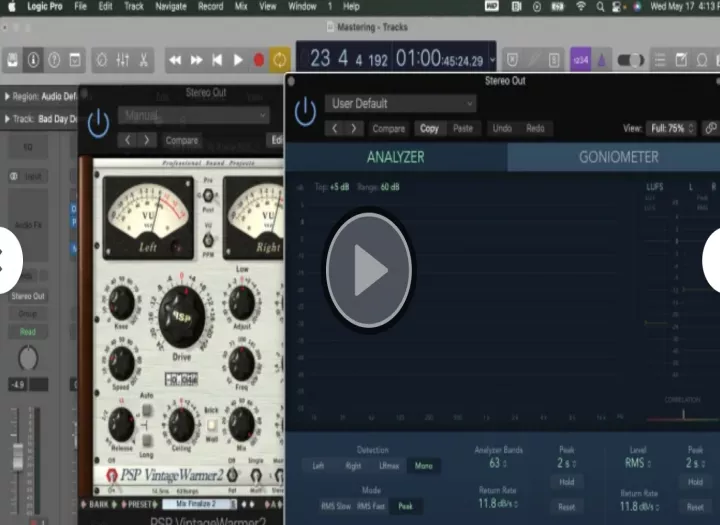Toggle the MultiMeter plugin power button

pyautogui.click(x=305, y=112)
